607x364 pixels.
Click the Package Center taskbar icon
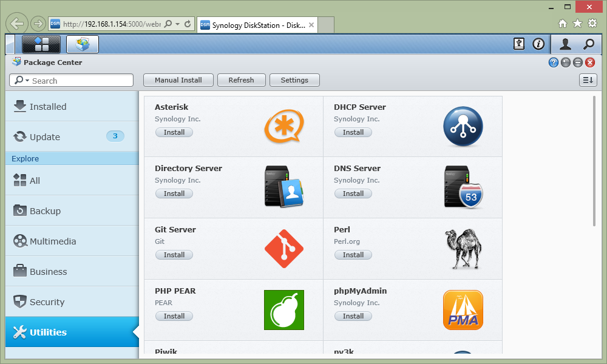pyautogui.click(x=83, y=44)
